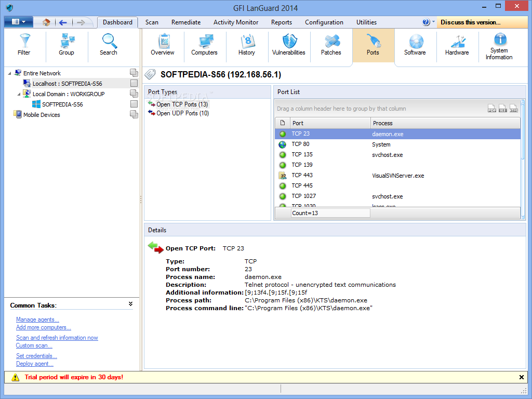The height and width of the screenshot is (399, 532).
Task: Select the TCP 445 port row
Action: [x=397, y=185]
